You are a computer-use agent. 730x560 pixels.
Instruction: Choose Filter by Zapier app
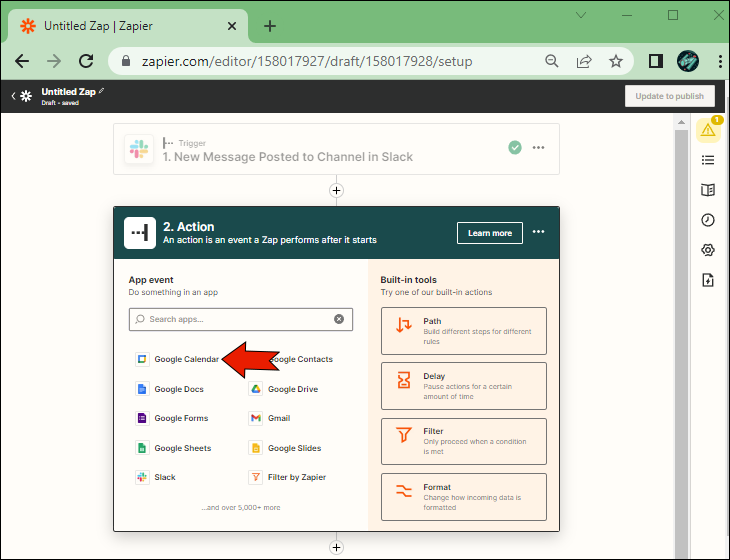(x=287, y=478)
